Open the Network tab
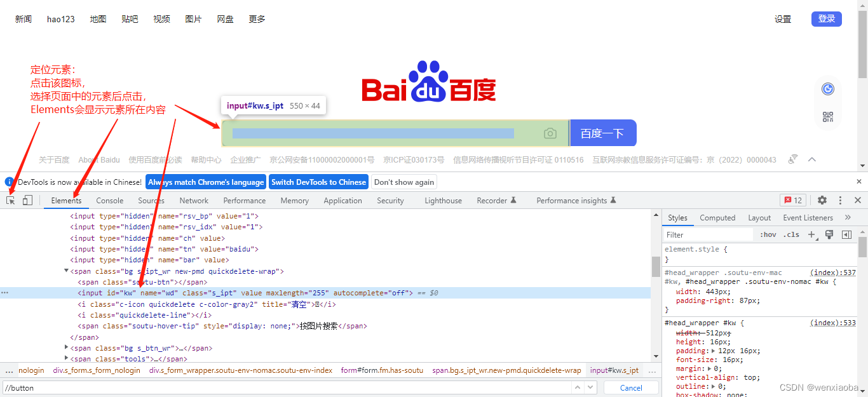 [194, 201]
